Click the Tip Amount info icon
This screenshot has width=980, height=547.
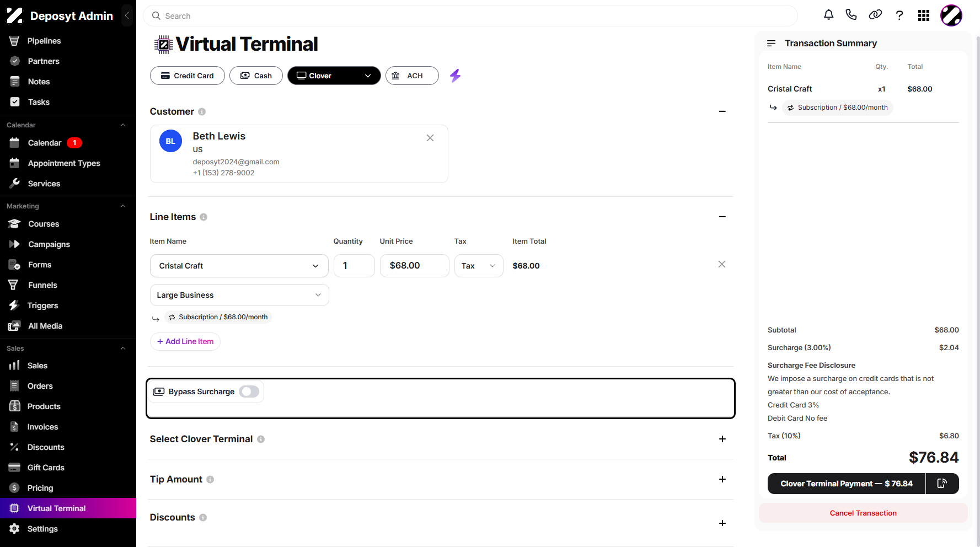coord(210,480)
